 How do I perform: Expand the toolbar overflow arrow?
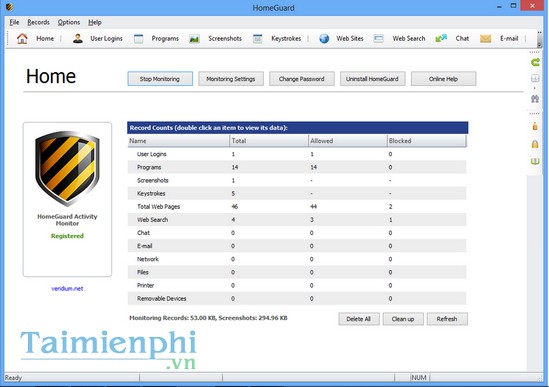pos(539,45)
